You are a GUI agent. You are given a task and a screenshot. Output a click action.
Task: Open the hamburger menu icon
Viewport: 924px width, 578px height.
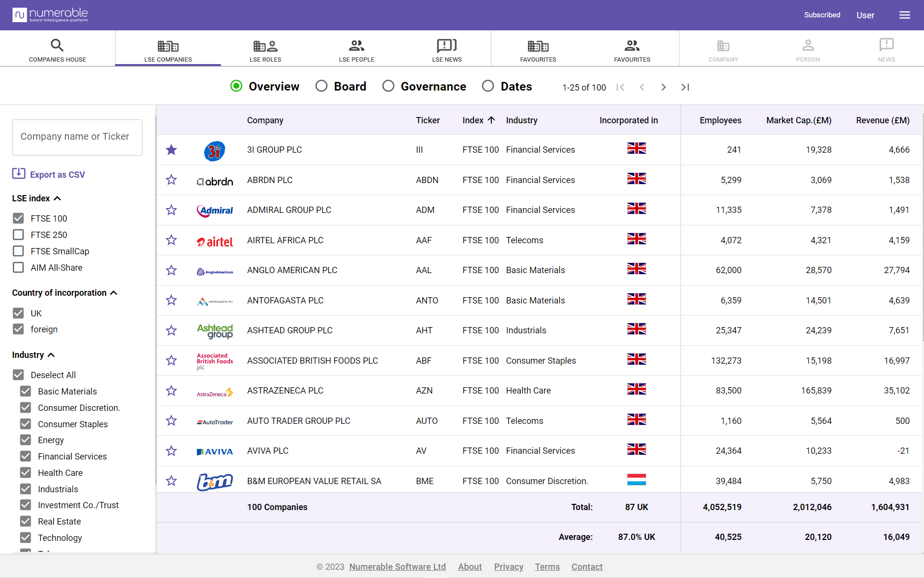point(904,15)
